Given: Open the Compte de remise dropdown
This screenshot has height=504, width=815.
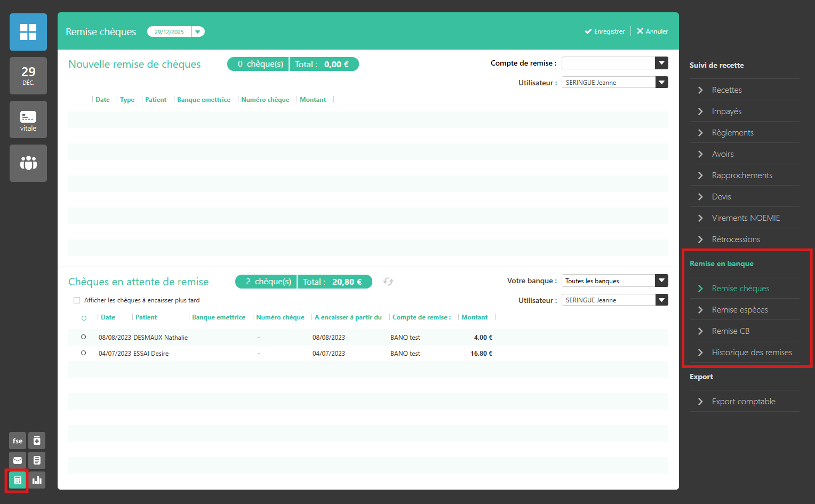Looking at the screenshot, I should click(661, 63).
